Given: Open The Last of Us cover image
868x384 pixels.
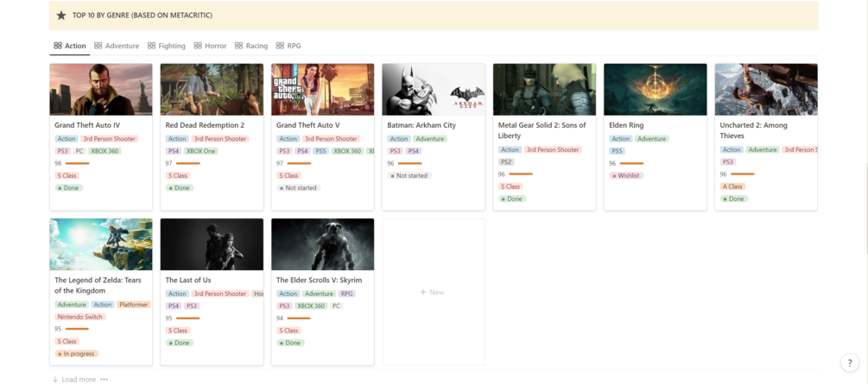Looking at the screenshot, I should coord(212,244).
